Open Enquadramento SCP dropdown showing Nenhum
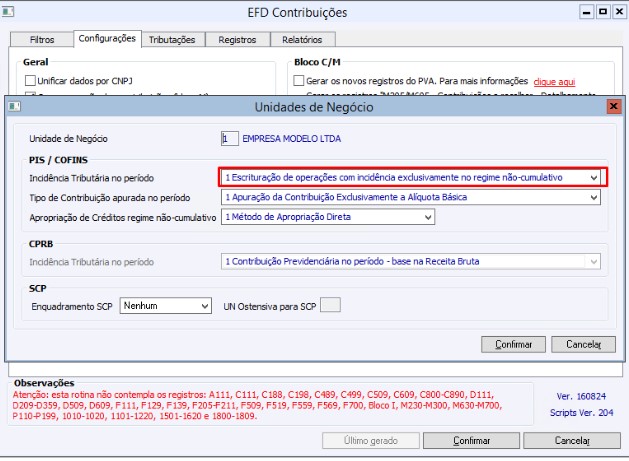The image size is (629, 461). pos(166,306)
